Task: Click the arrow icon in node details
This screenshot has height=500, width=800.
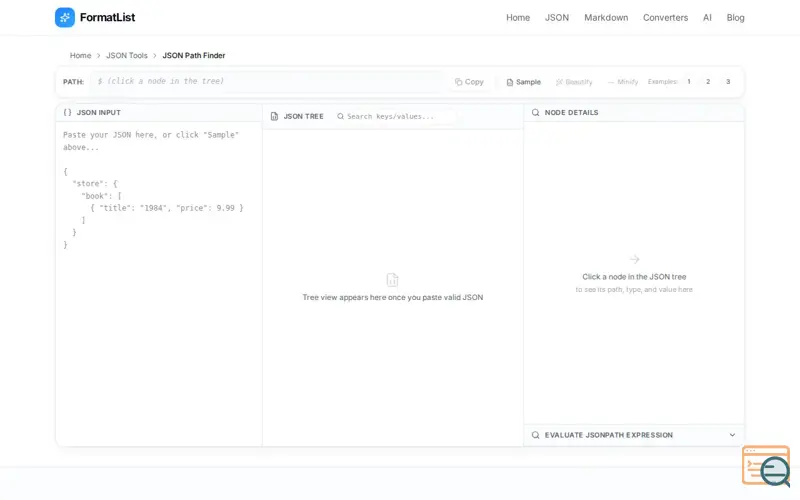Action: coord(634,259)
